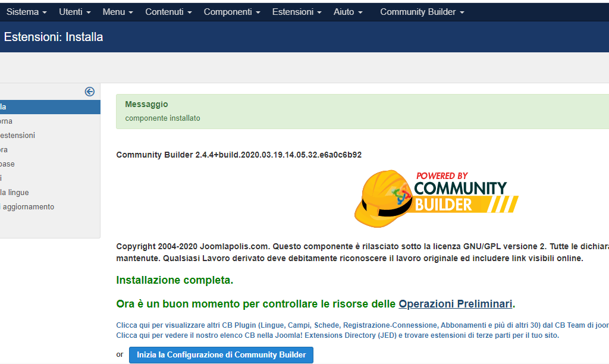The width and height of the screenshot is (609, 364).
Task: Open the Joomla! Extensions Directory listing link
Action: [338, 335]
